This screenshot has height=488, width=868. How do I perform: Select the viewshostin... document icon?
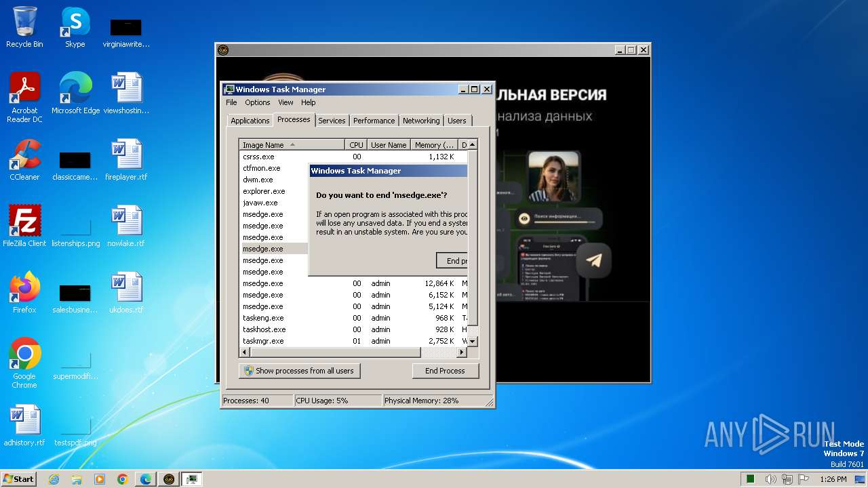(126, 93)
